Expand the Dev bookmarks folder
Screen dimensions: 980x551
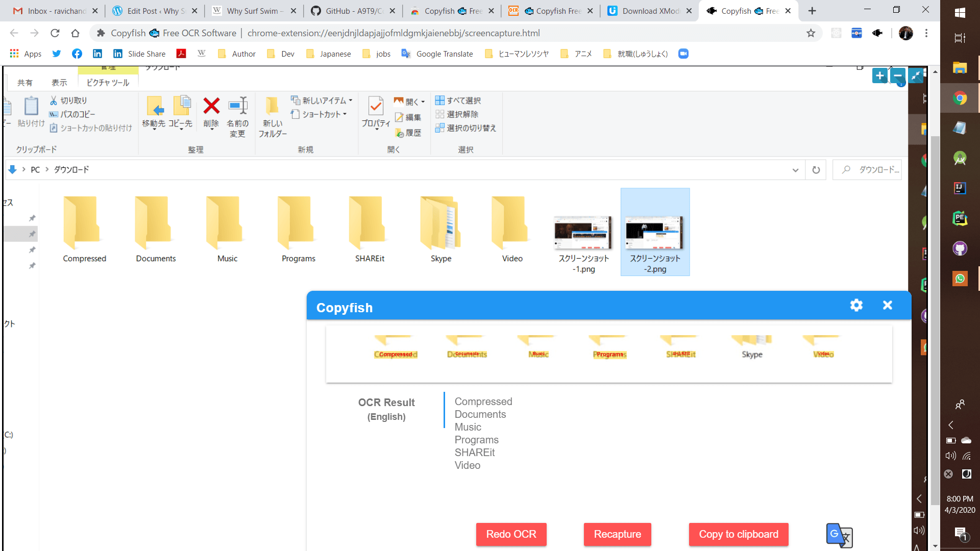(281, 54)
